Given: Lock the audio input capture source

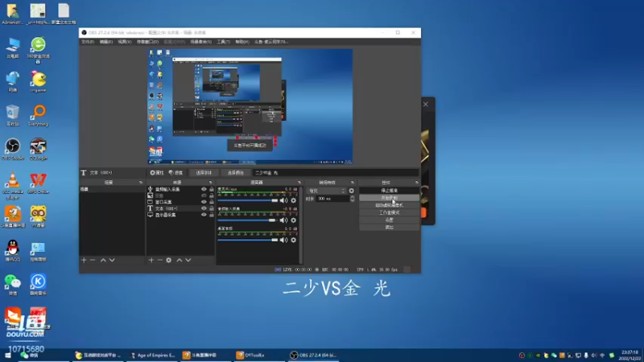Looking at the screenshot, I should click(212, 189).
